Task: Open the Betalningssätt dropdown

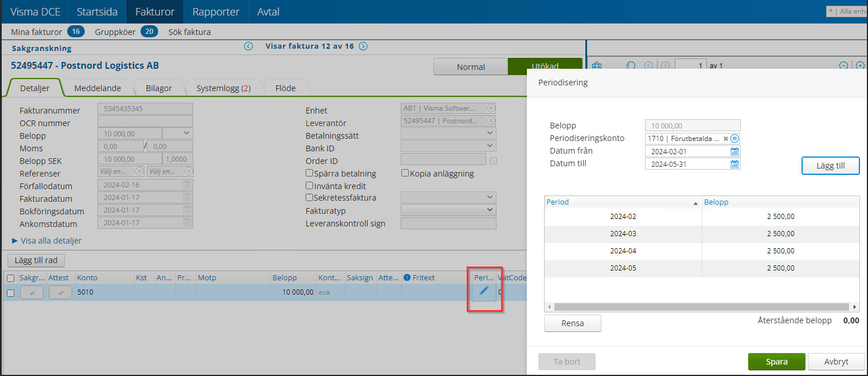Action: (489, 133)
